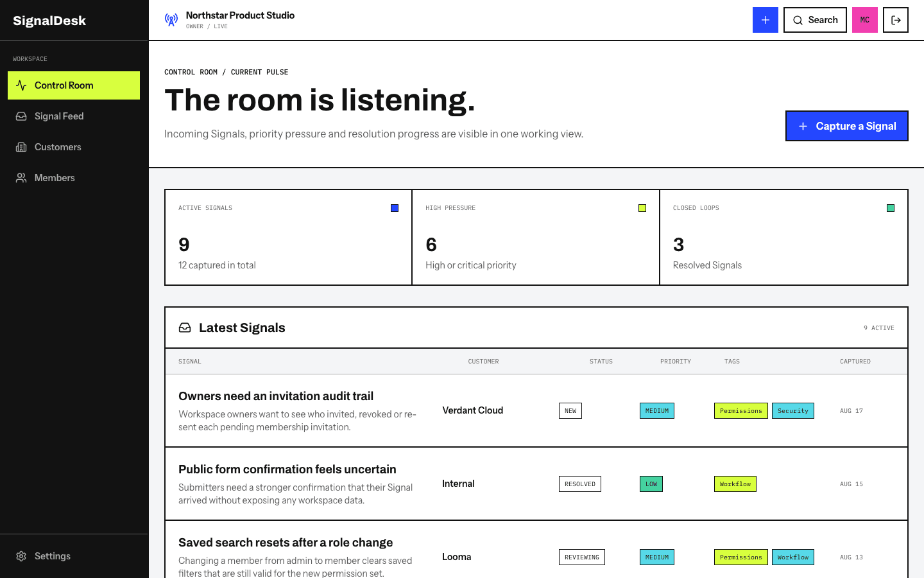Click the magnifier icon in Search
This screenshot has height=578, width=924.
(x=798, y=20)
